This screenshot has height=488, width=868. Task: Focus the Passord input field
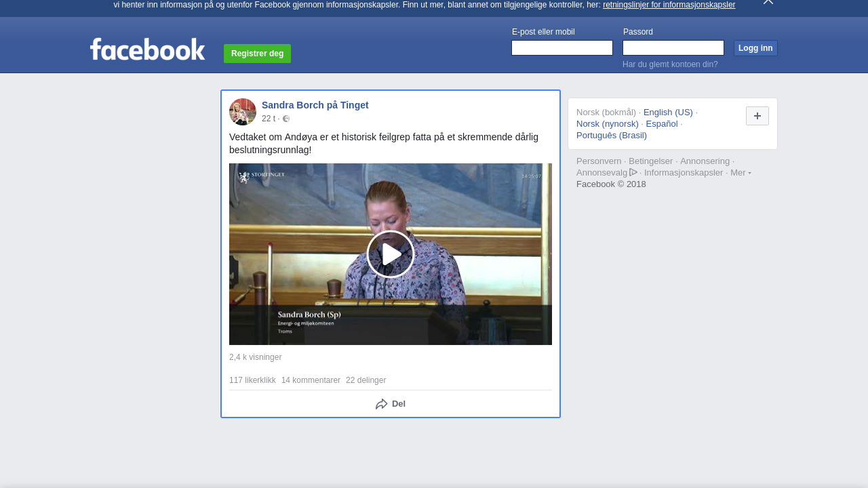tap(673, 48)
